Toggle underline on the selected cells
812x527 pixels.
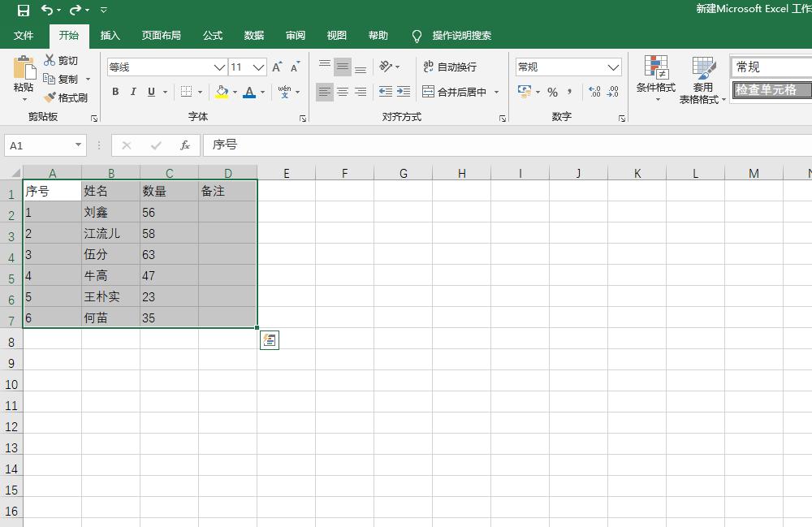pyautogui.click(x=151, y=92)
